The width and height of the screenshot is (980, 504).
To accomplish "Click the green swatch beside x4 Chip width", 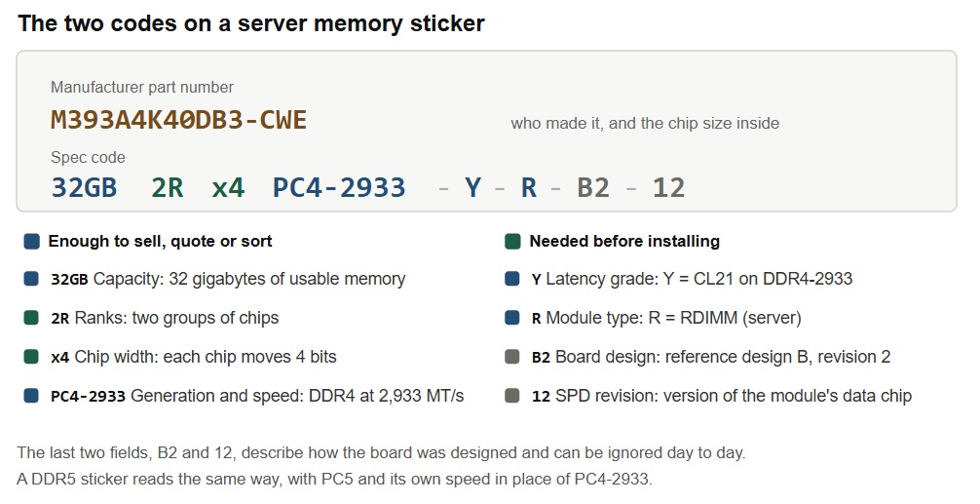I will (x=31, y=357).
